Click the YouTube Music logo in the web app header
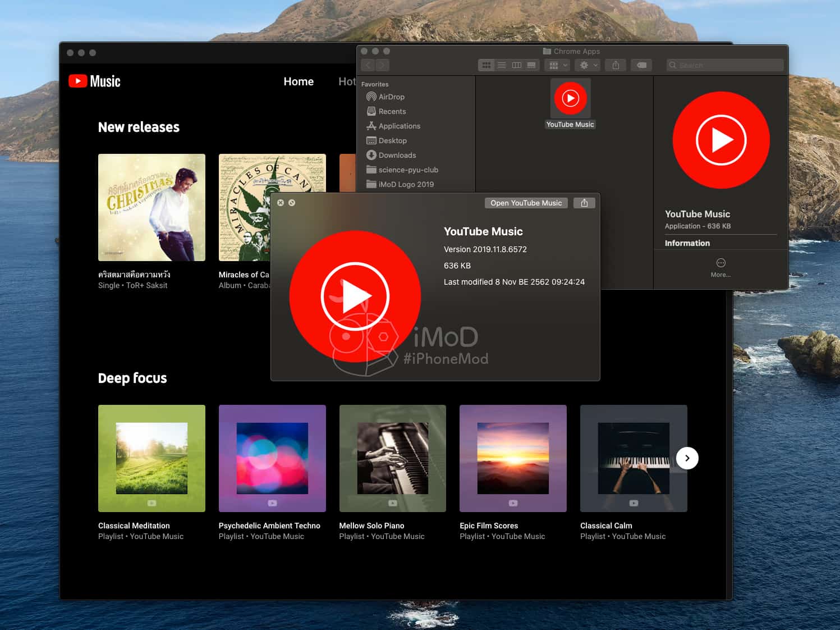This screenshot has height=630, width=840. (94, 81)
